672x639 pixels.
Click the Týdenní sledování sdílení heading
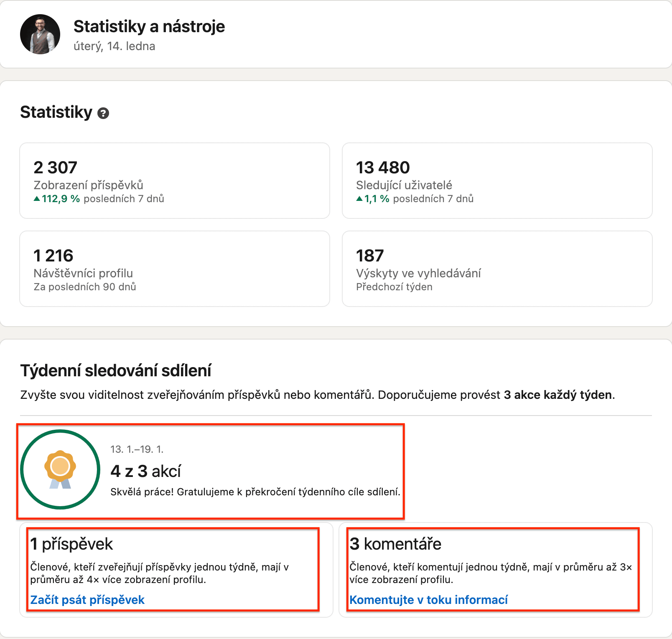point(116,370)
